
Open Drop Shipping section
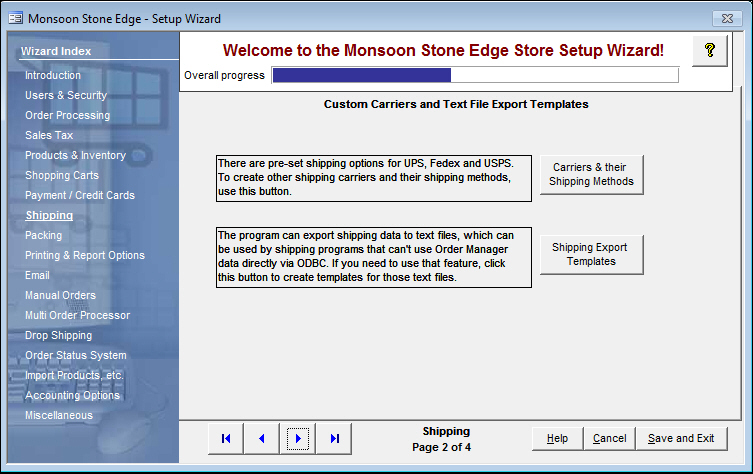[58, 335]
